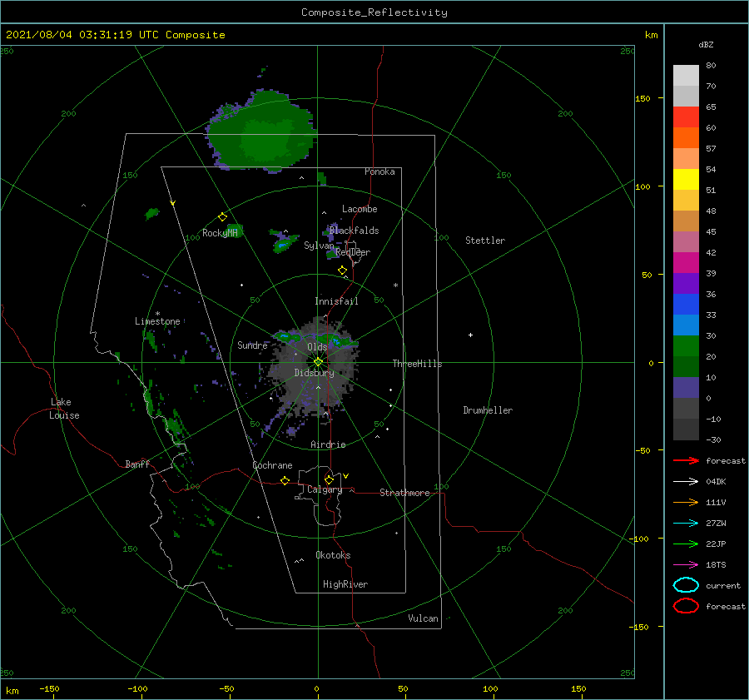The image size is (749, 700).
Task: Click the ThreeHills town label
Action: [418, 364]
